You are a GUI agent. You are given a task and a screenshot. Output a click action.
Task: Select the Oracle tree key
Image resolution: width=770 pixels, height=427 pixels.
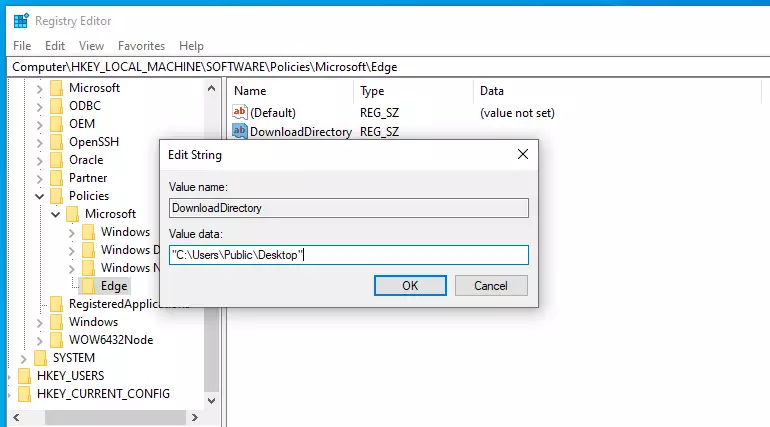(x=86, y=160)
